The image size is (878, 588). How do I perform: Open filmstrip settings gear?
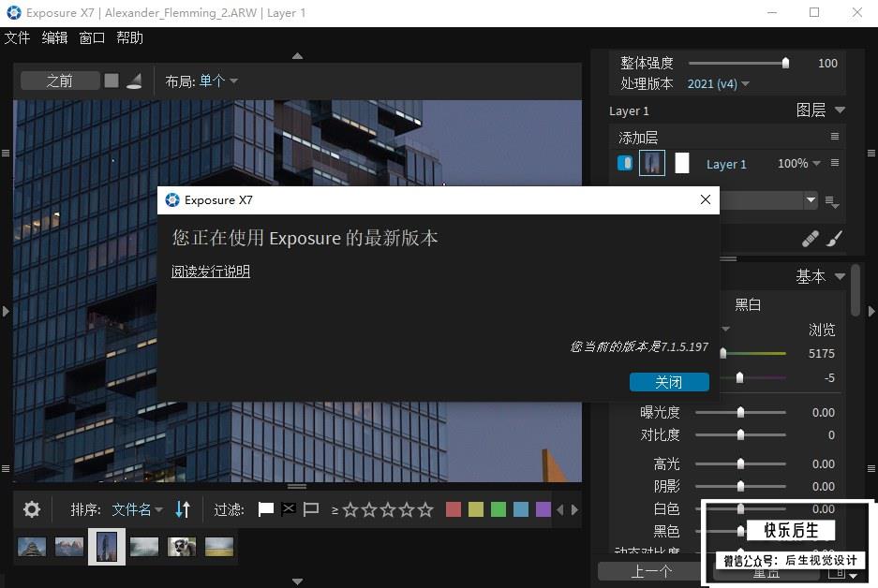pos(31,509)
